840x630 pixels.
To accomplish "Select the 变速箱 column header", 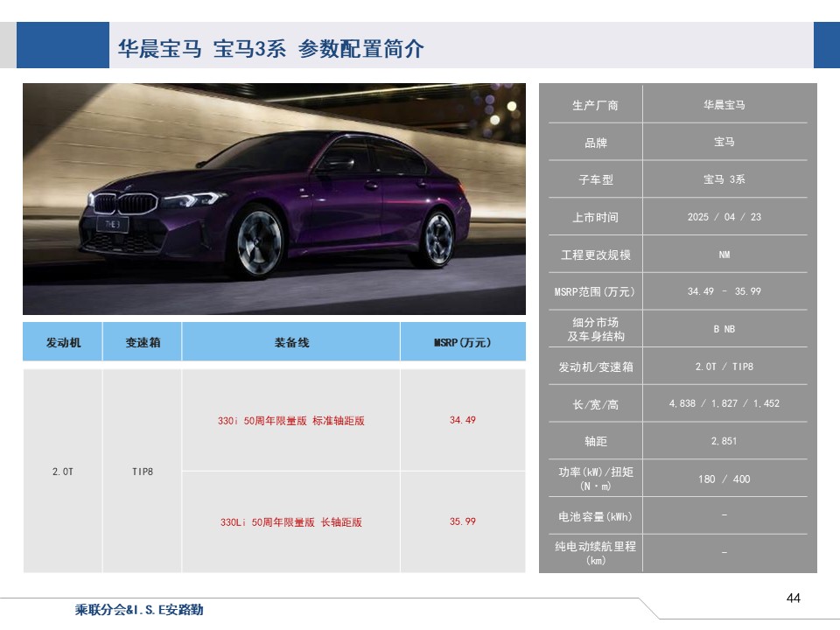I will tap(143, 342).
